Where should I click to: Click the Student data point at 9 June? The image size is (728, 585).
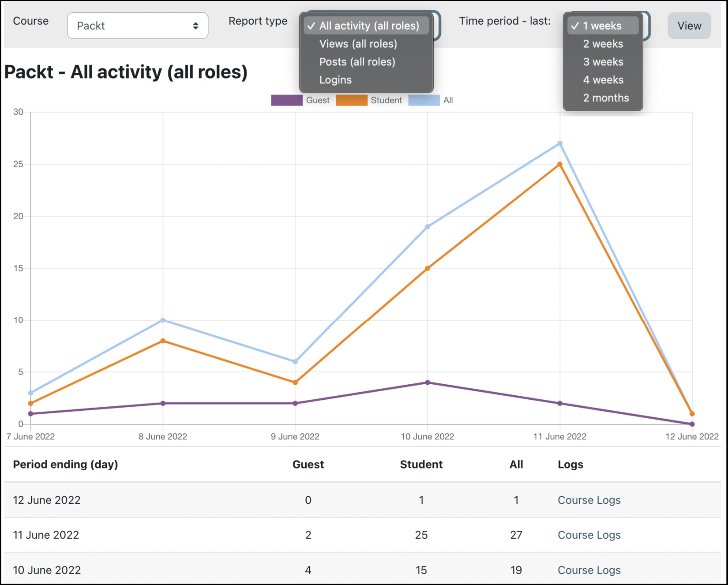[x=295, y=382]
